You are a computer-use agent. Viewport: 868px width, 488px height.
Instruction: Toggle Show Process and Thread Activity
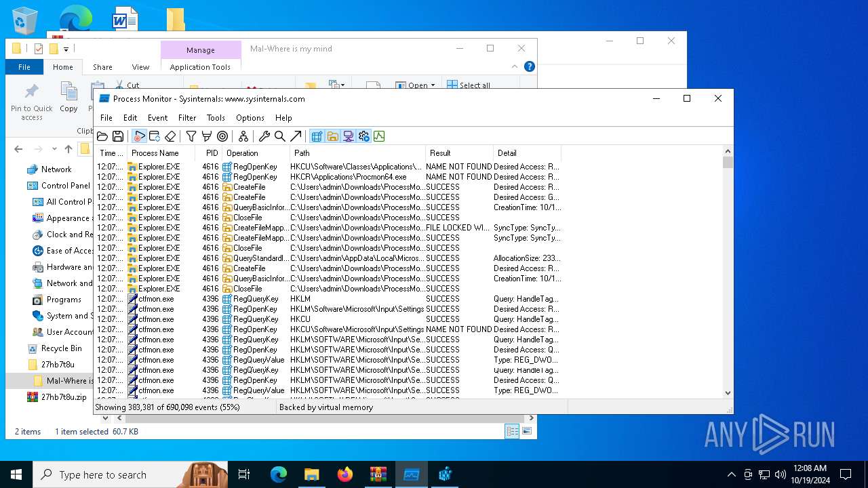[x=363, y=136]
